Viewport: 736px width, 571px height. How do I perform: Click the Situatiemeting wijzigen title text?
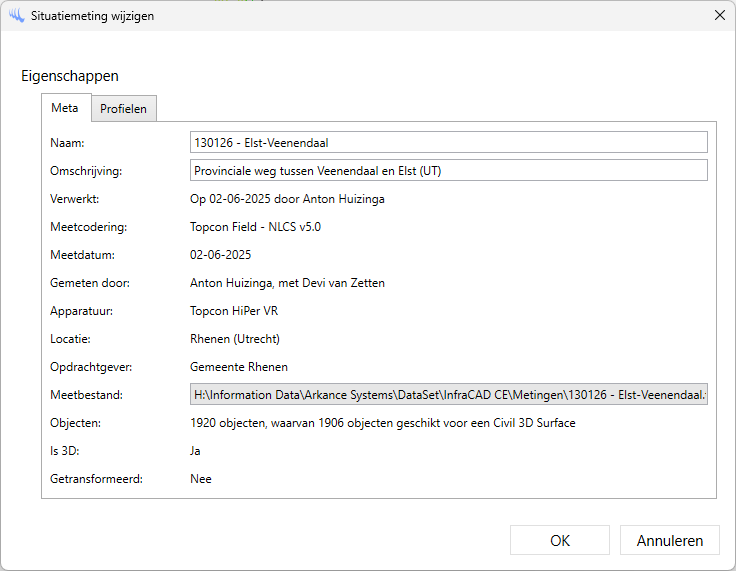click(93, 16)
